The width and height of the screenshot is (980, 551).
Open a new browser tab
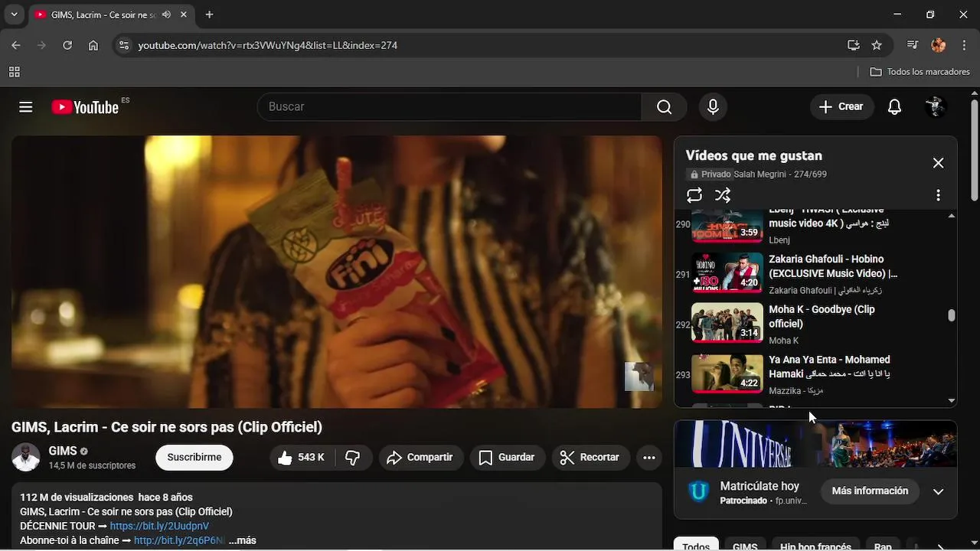pyautogui.click(x=209, y=15)
